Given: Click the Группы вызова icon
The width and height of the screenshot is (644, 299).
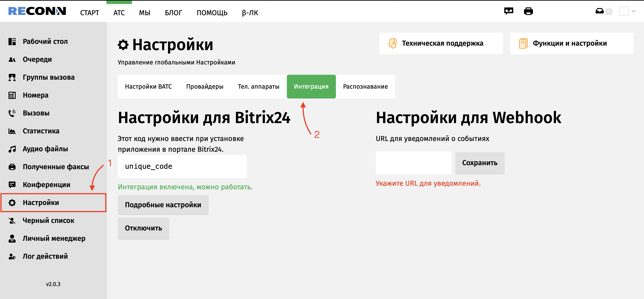Looking at the screenshot, I should click(x=12, y=77).
